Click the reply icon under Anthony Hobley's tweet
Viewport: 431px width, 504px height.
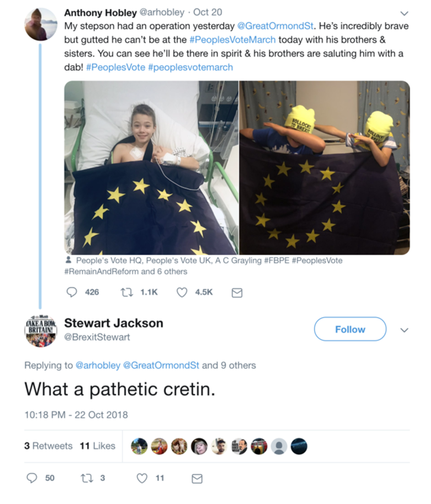[x=72, y=292]
